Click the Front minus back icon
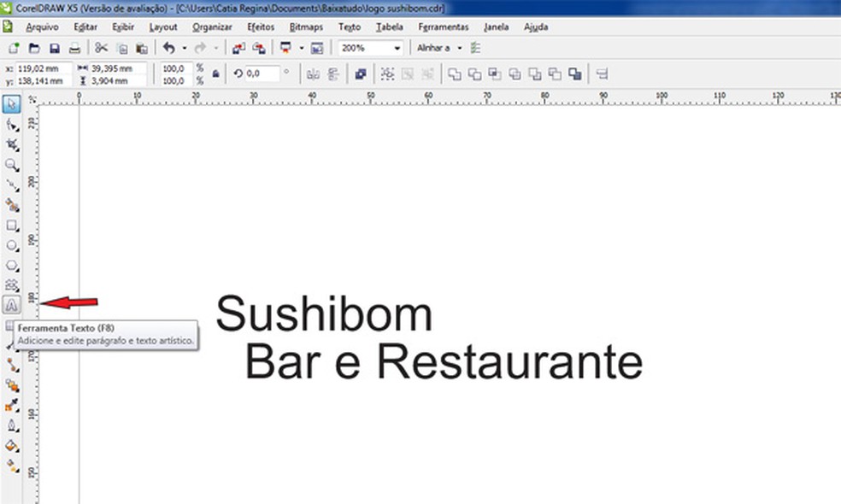This screenshot has width=841, height=504. pyautogui.click(x=535, y=74)
